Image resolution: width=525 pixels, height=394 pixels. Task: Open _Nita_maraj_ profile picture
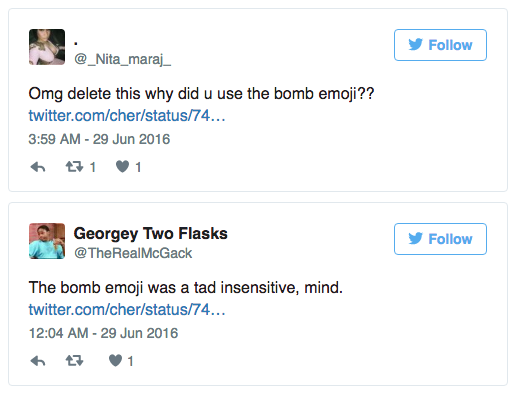47,47
